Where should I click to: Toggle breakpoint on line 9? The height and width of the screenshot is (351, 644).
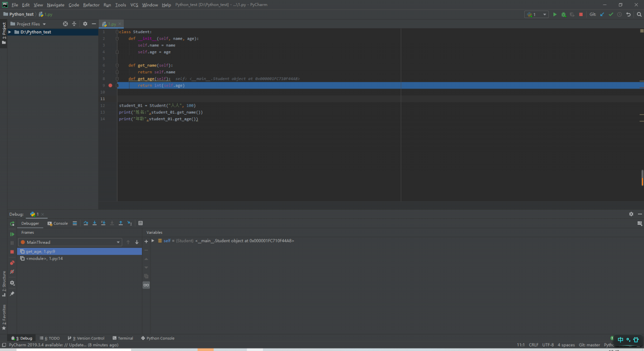[x=110, y=85]
